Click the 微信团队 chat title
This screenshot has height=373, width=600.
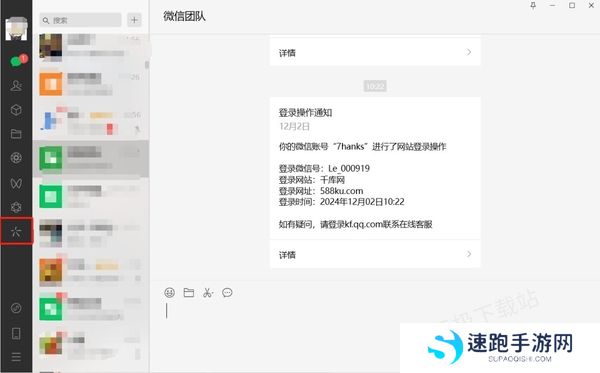click(184, 16)
